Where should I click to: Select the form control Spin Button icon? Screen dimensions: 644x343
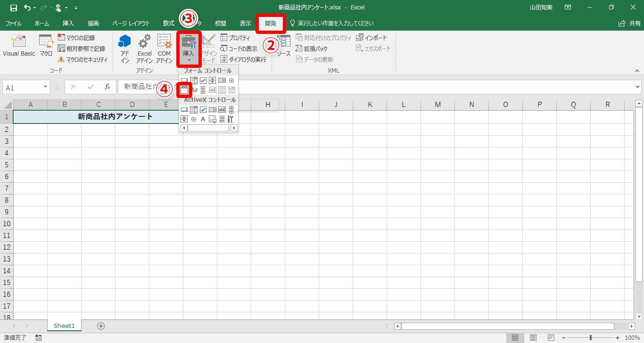[x=213, y=81]
